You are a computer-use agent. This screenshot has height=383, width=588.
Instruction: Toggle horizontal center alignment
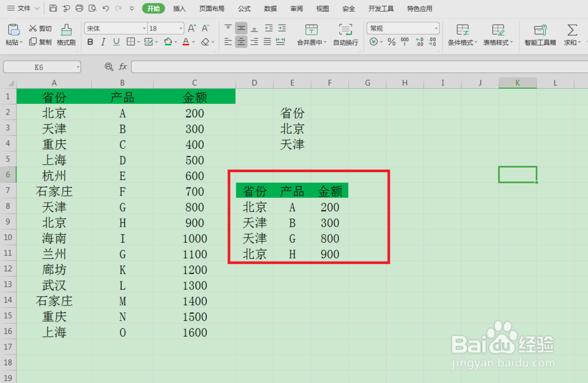pyautogui.click(x=241, y=42)
